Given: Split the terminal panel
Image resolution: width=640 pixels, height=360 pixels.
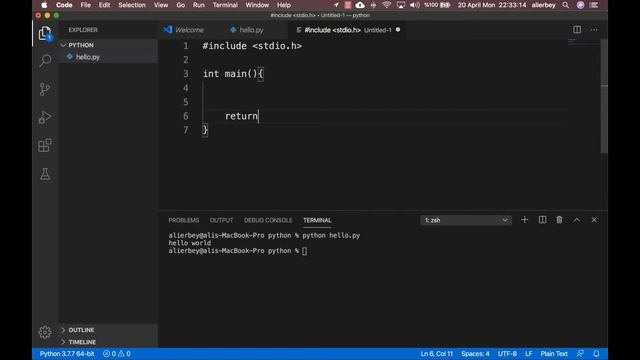Looking at the screenshot, I should 542,220.
